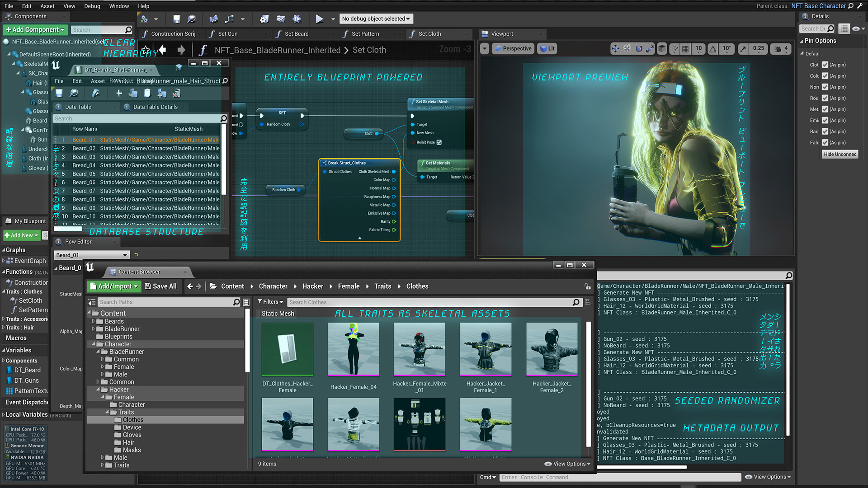The height and width of the screenshot is (488, 868).
Task: Click the Content Browser lock icon
Action: point(587,286)
